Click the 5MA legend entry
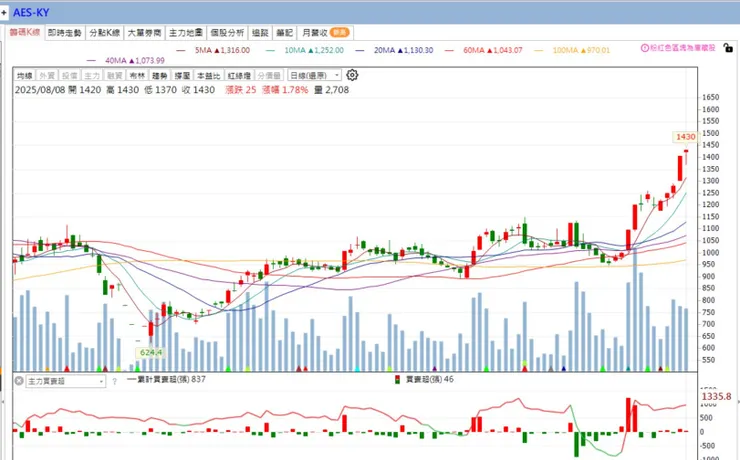The image size is (740, 460). pyautogui.click(x=213, y=50)
